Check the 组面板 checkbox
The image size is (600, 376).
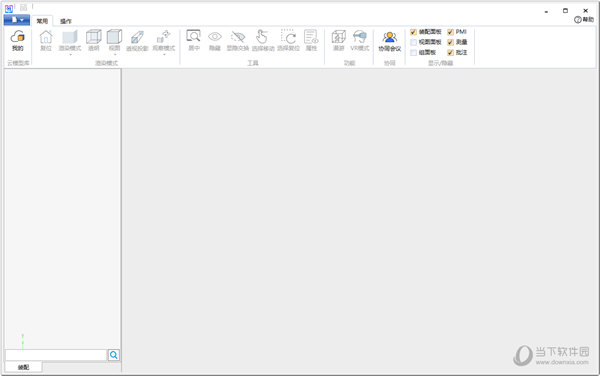pos(413,52)
